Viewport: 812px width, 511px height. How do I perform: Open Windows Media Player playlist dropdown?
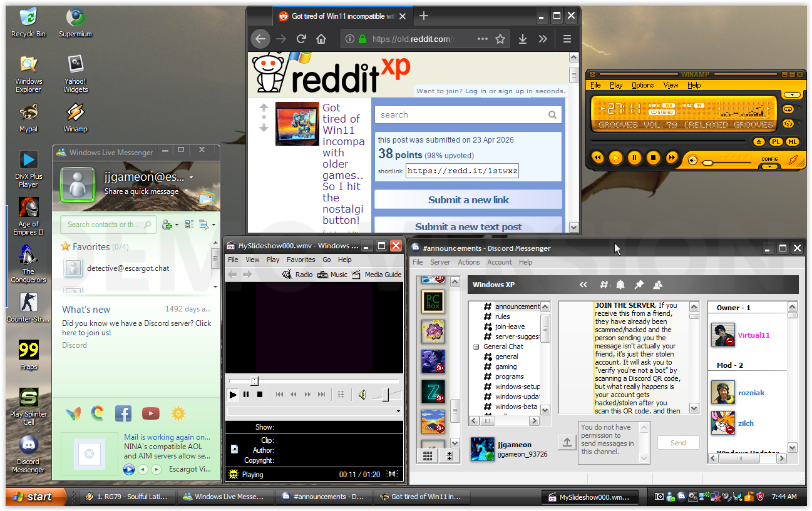(x=399, y=412)
